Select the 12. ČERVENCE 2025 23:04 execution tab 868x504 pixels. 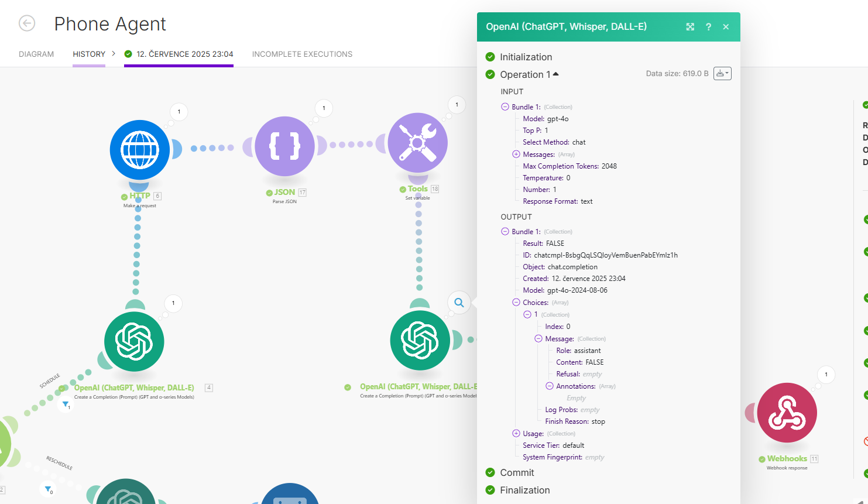point(179,54)
